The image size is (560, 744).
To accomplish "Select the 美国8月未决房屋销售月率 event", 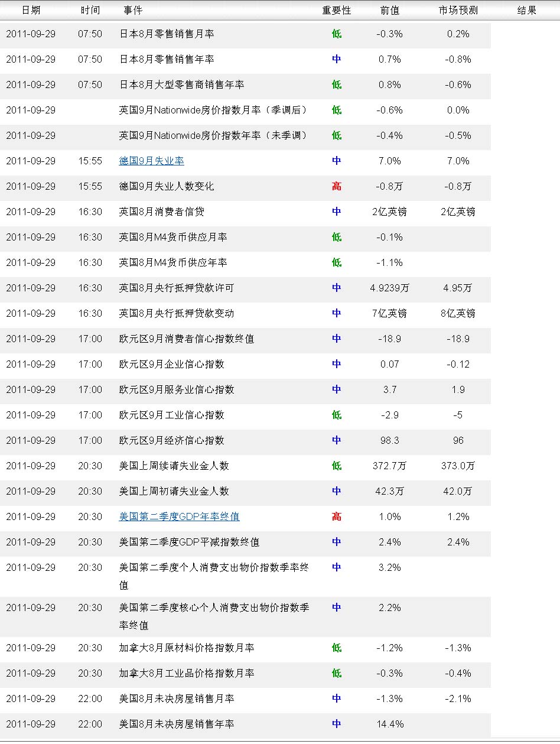I will tap(177, 698).
